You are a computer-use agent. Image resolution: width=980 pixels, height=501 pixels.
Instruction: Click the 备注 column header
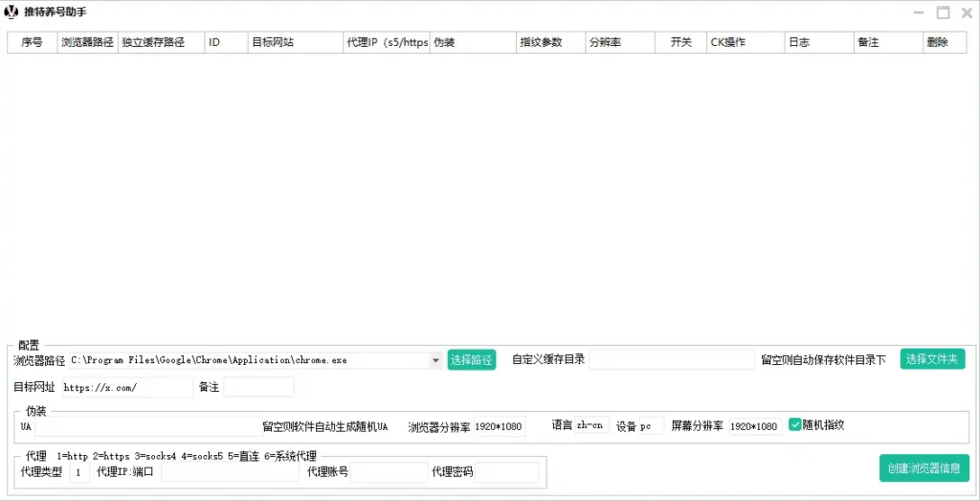(x=888, y=42)
